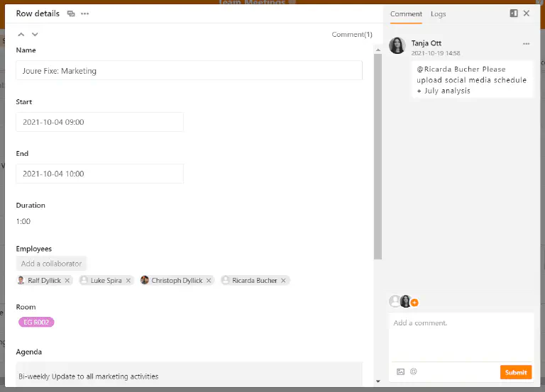Click the comment timestamp 2021-10-19 14:58
This screenshot has width=545, height=392.
coord(436,53)
